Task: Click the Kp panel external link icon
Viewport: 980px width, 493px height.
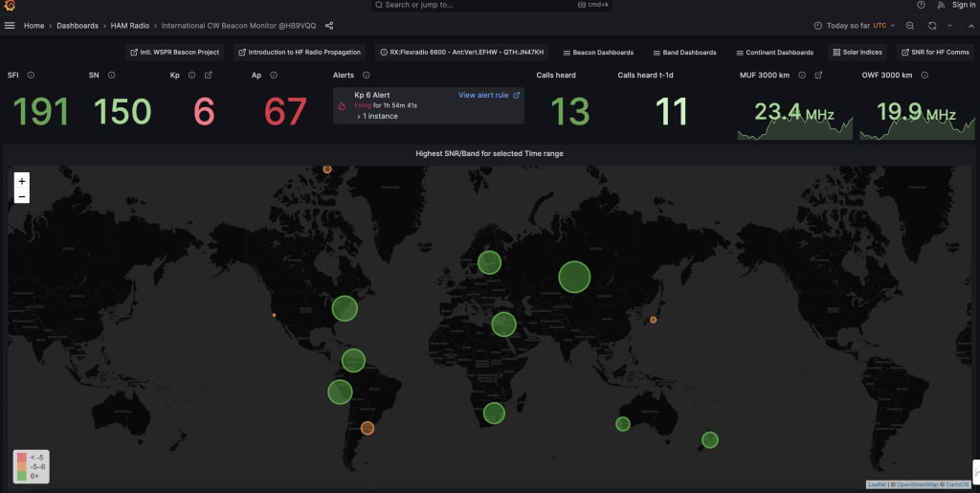Action: [x=209, y=75]
